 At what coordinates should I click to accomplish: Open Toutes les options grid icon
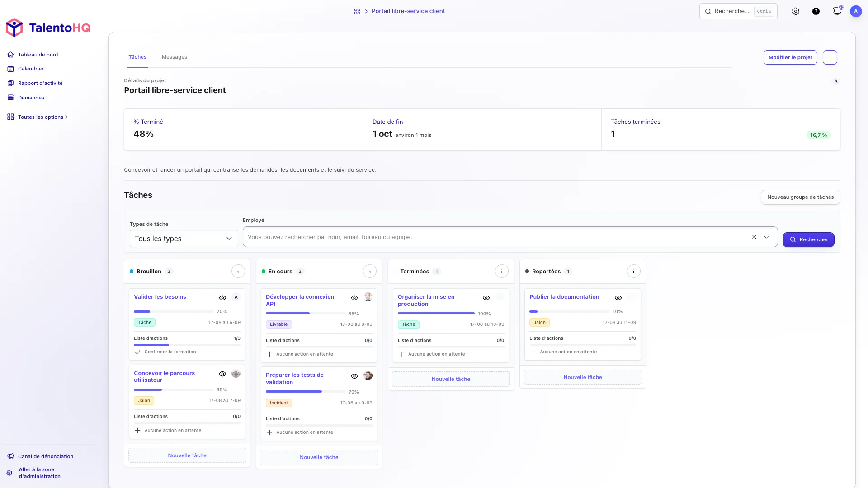click(10, 117)
